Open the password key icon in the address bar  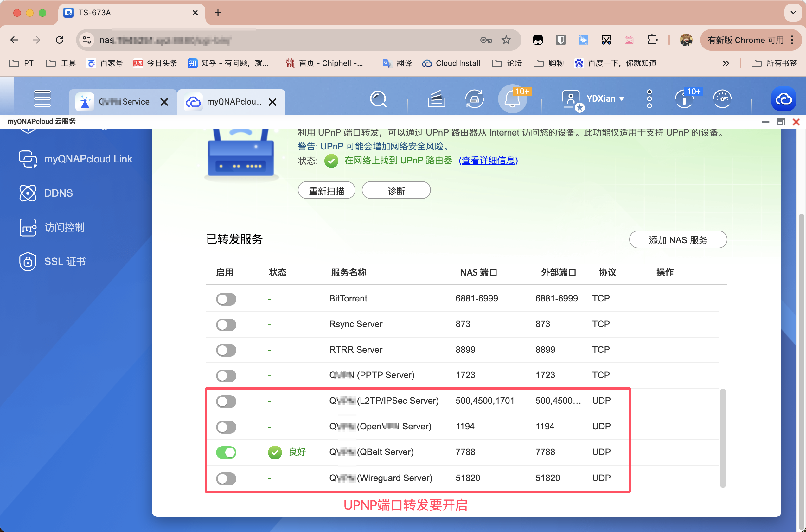point(486,40)
